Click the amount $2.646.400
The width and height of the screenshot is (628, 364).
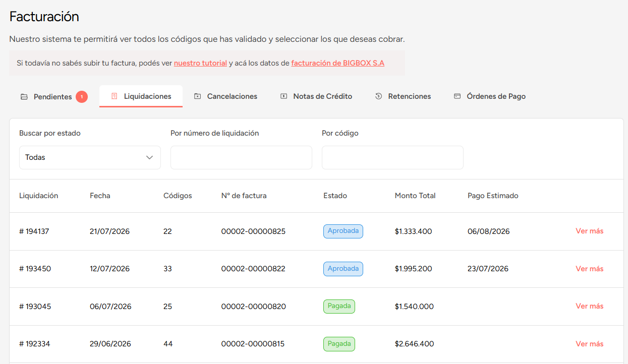pos(415,344)
